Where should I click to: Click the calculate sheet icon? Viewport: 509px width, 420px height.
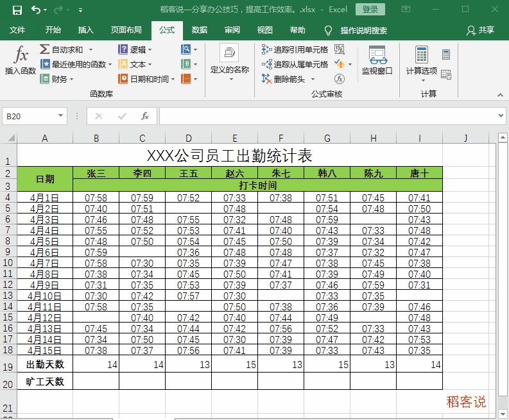point(446,74)
